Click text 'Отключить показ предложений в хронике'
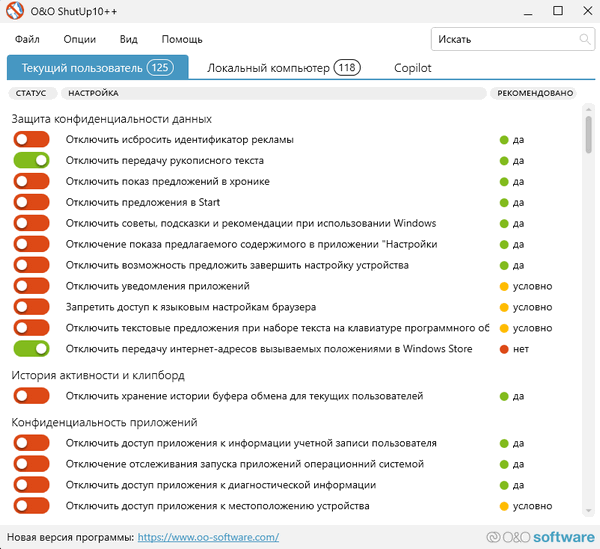This screenshot has height=549, width=600. coord(168,181)
